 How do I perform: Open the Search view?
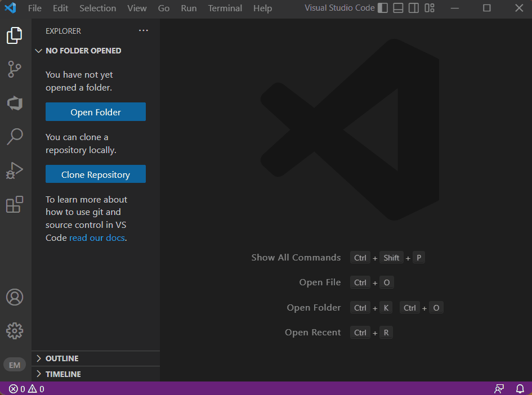coord(15,137)
